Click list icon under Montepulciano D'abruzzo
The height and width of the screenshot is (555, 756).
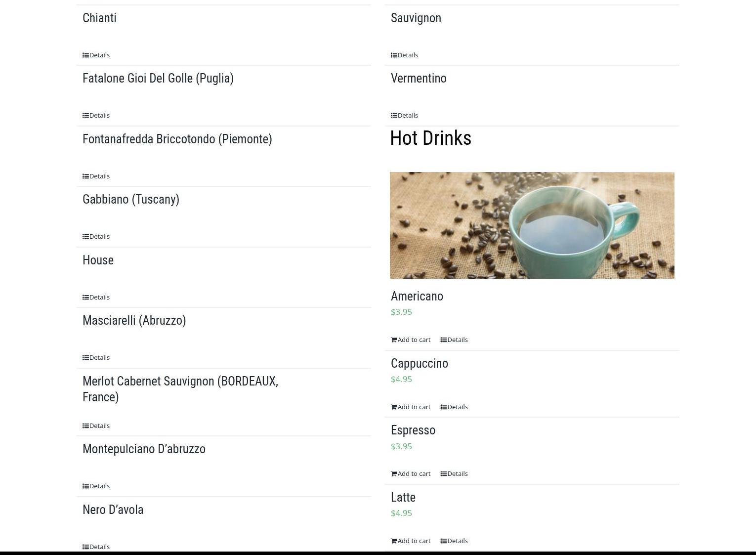point(85,486)
